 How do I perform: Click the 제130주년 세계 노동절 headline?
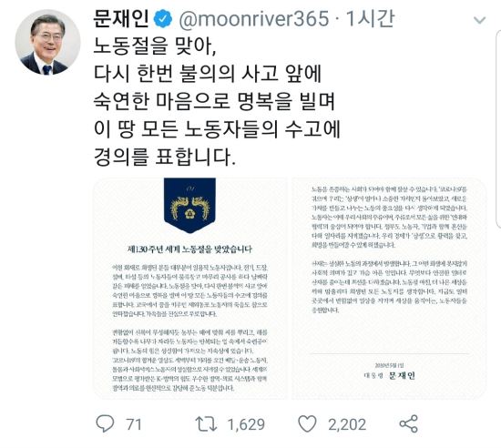coord(189,249)
